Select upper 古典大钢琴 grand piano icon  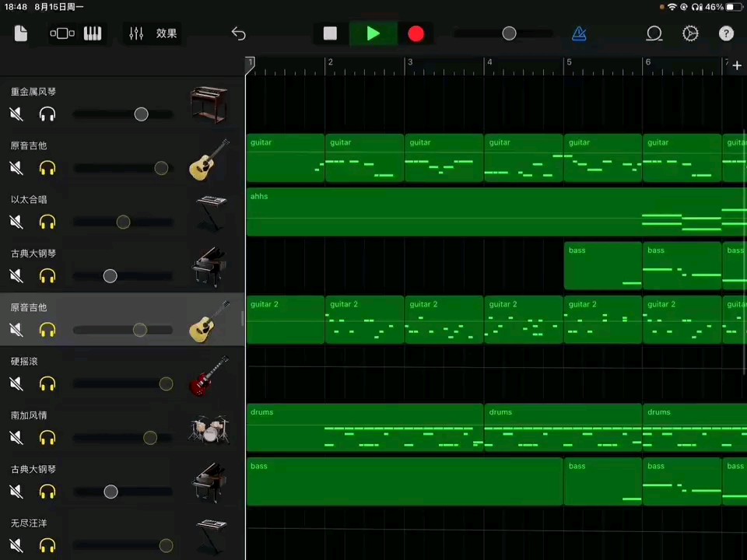[209, 267]
